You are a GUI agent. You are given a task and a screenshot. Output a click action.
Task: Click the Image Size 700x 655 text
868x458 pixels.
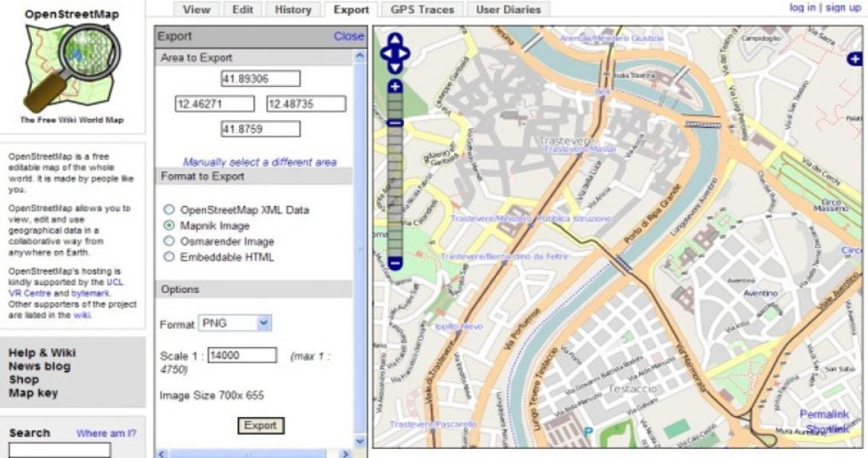coord(212,395)
